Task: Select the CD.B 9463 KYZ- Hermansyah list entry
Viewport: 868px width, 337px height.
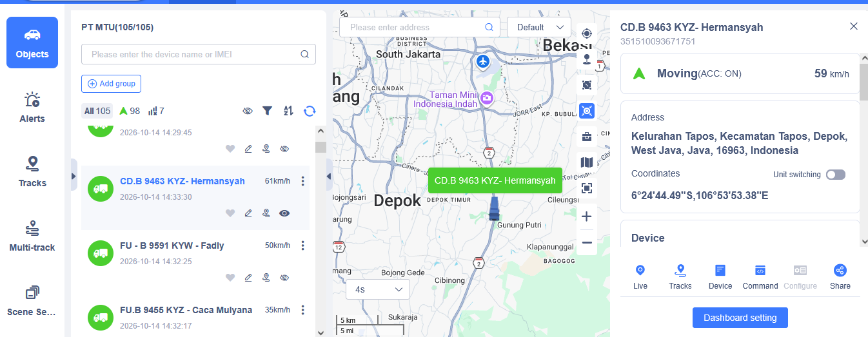Action: (x=195, y=198)
